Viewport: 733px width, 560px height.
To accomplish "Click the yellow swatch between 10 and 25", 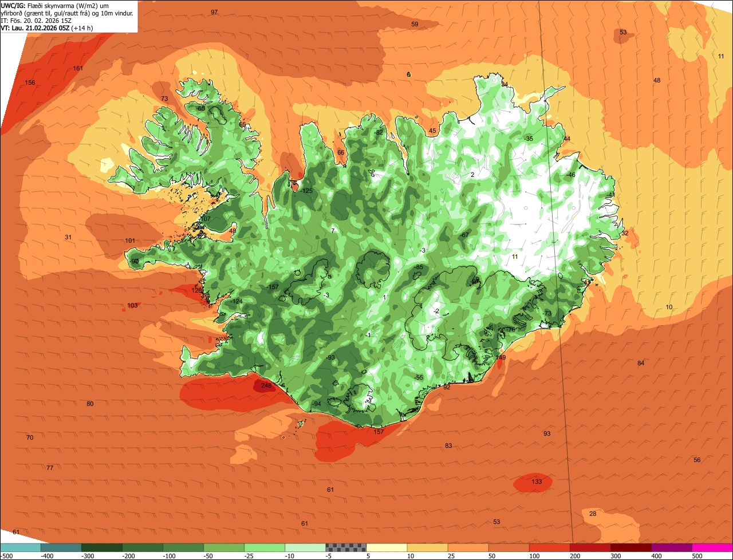I will coord(427,547).
